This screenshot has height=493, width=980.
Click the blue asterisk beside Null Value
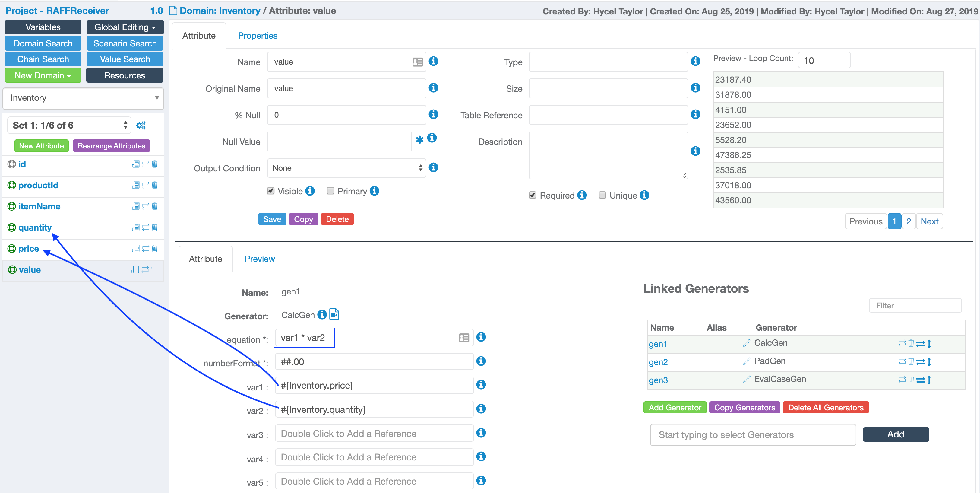click(x=419, y=140)
